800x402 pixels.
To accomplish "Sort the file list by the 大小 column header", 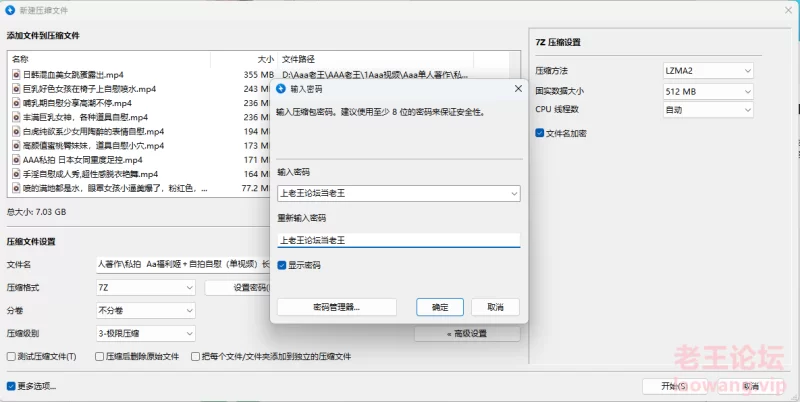I will point(244,59).
